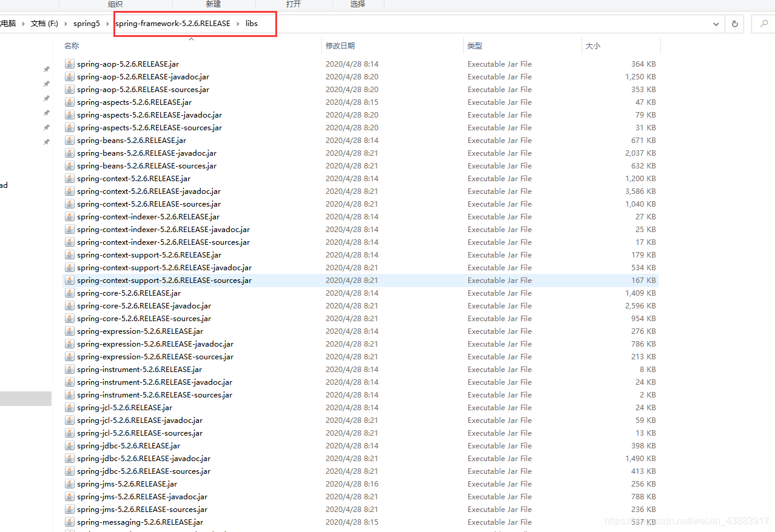Viewport: 775px width, 532px height.
Task: Expand breadcrumb arrow after spring5
Action: [x=107, y=24]
